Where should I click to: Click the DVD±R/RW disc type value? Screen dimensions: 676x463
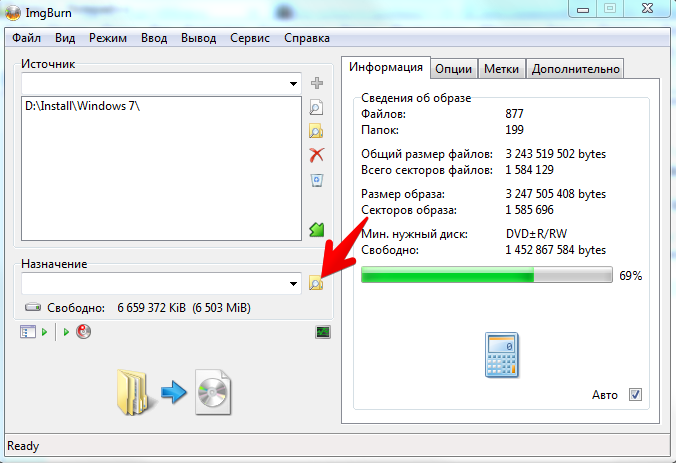[536, 234]
